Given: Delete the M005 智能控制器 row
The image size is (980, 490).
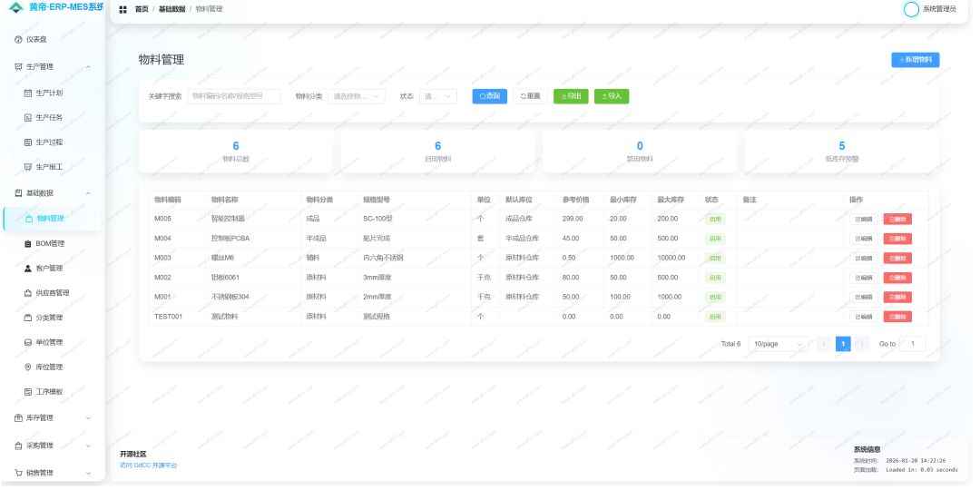Looking at the screenshot, I should 897,220.
